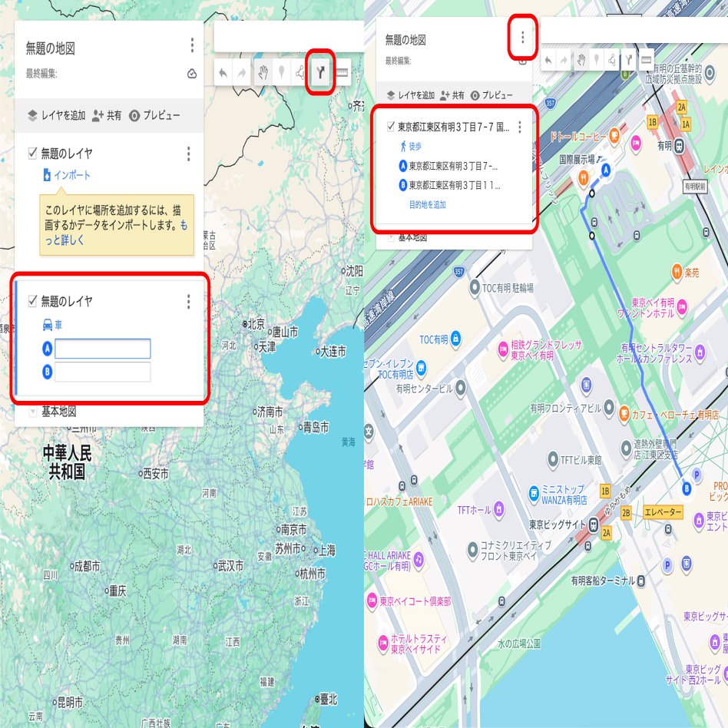This screenshot has width=728, height=728.
Task: Select directions tool in right map toolbar
Action: pos(629,59)
